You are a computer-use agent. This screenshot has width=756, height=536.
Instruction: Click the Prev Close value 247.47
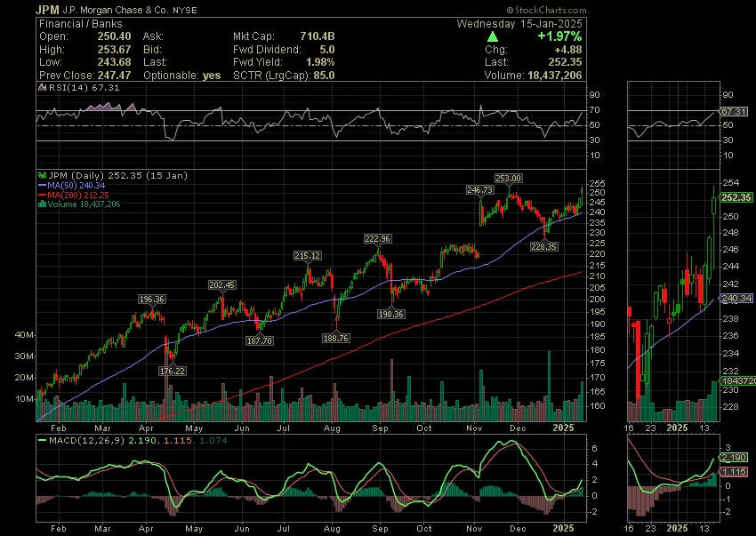(x=114, y=76)
